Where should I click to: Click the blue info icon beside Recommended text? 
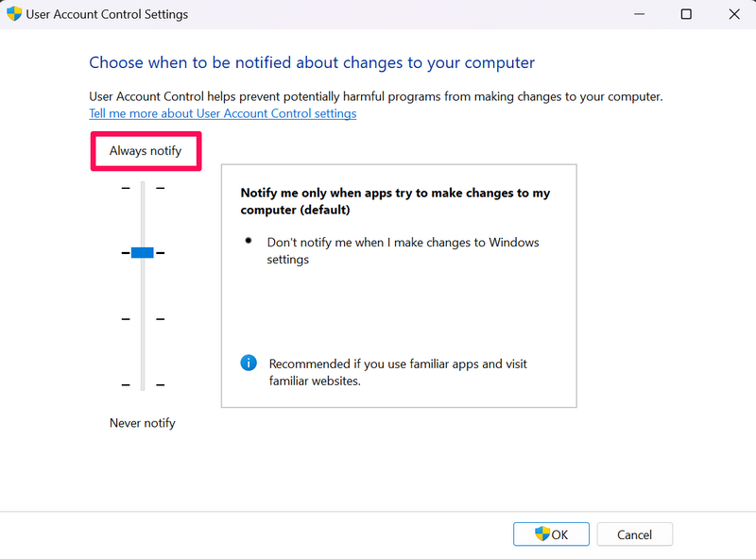(249, 364)
